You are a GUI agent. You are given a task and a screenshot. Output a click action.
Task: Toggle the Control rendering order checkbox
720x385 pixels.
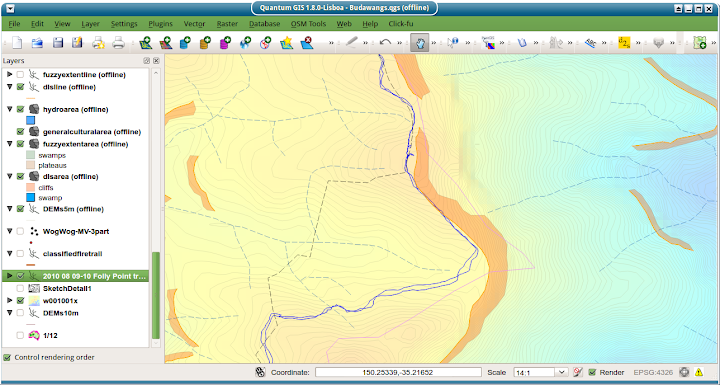coord(7,357)
